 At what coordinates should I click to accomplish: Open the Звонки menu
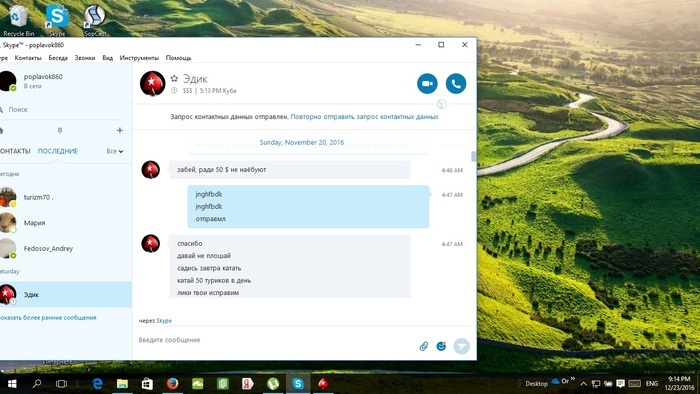coord(85,58)
